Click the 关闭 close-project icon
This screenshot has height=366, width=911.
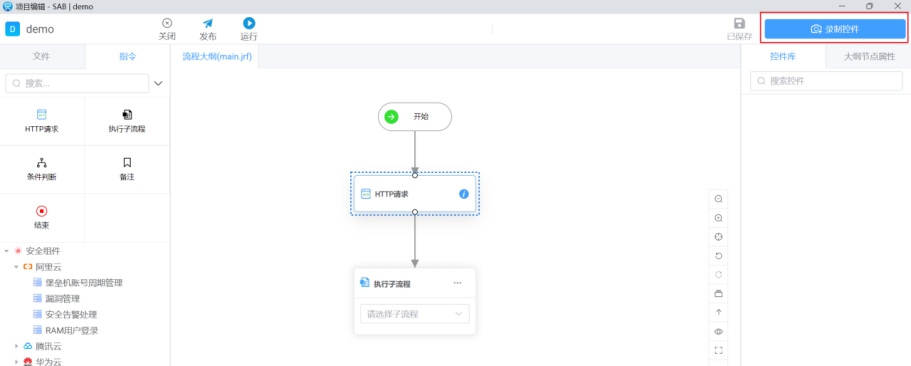167,23
